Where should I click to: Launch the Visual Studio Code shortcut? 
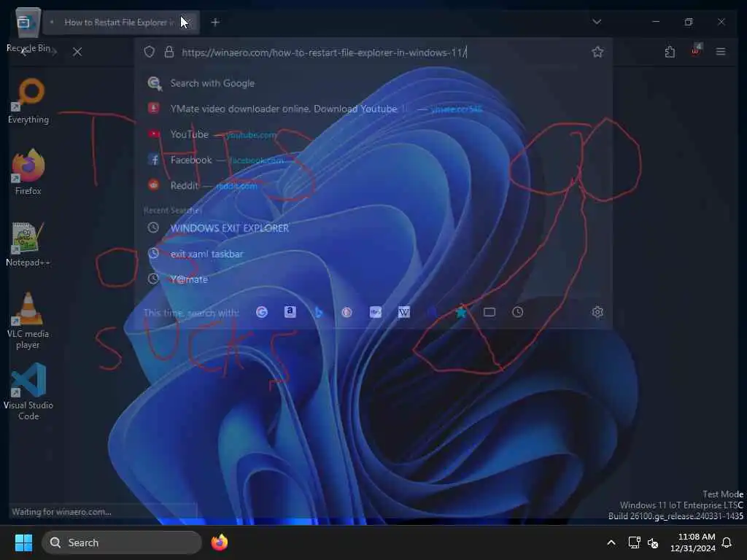click(x=28, y=392)
